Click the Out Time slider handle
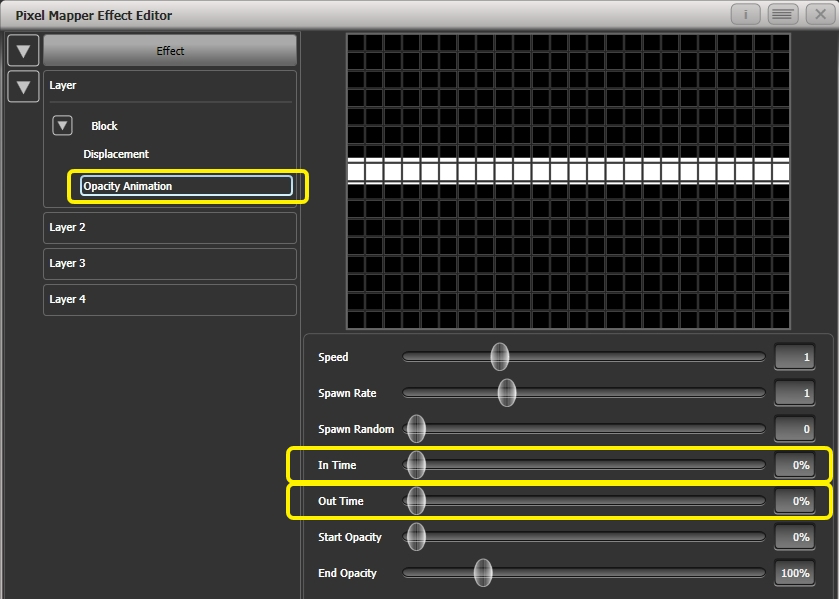839x599 pixels. pos(417,501)
